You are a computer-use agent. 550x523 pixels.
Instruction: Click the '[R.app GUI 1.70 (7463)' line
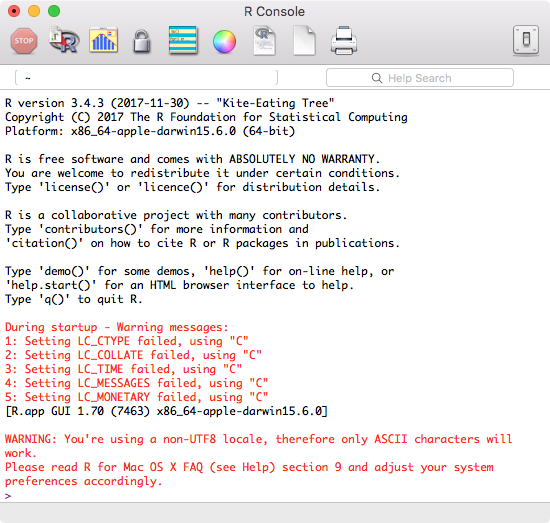point(166,411)
